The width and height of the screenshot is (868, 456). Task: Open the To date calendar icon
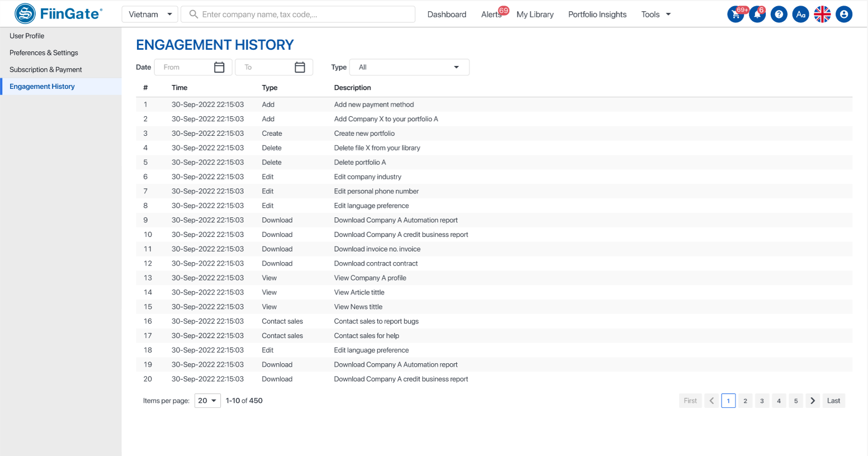click(300, 67)
